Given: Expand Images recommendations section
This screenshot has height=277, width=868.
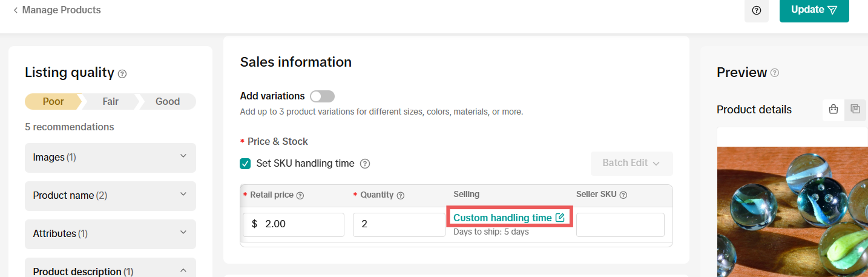Looking at the screenshot, I should click(110, 158).
